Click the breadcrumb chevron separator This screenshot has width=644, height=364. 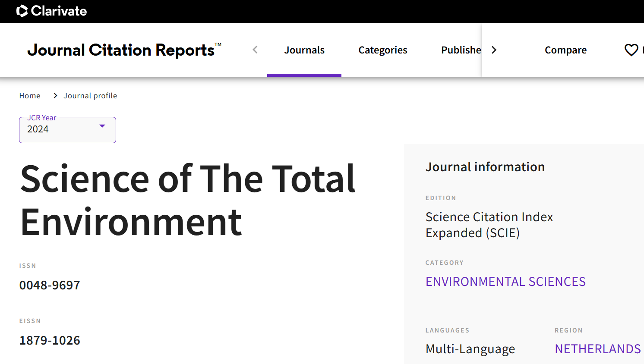55,96
